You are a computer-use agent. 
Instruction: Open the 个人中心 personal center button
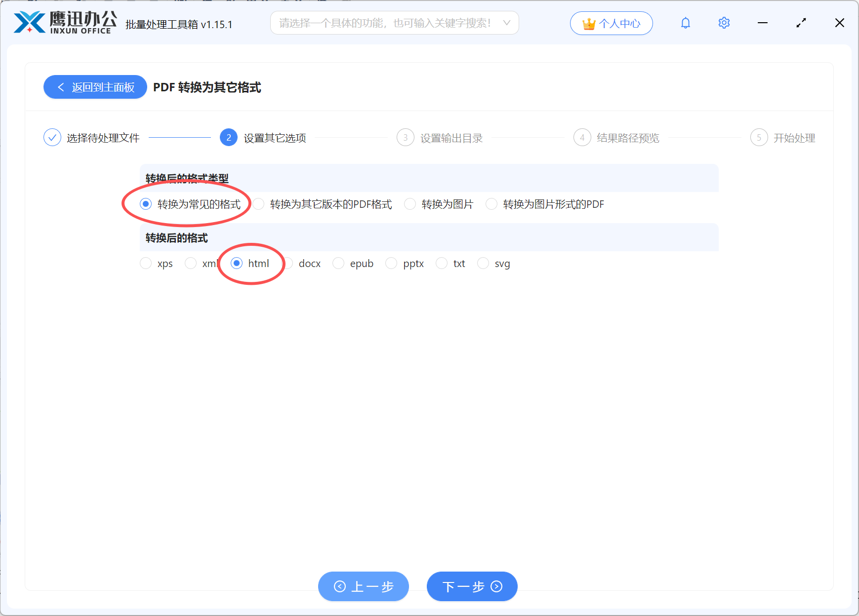click(612, 23)
